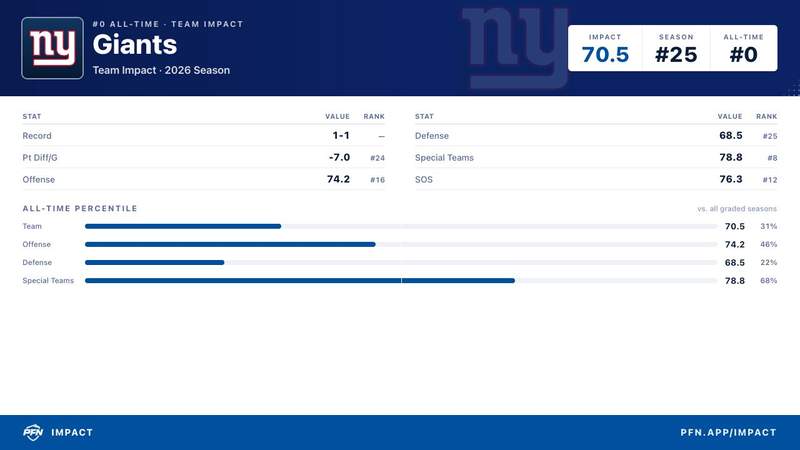This screenshot has width=800, height=450.
Task: Select the All-Time #0 rank card
Action: tap(743, 48)
